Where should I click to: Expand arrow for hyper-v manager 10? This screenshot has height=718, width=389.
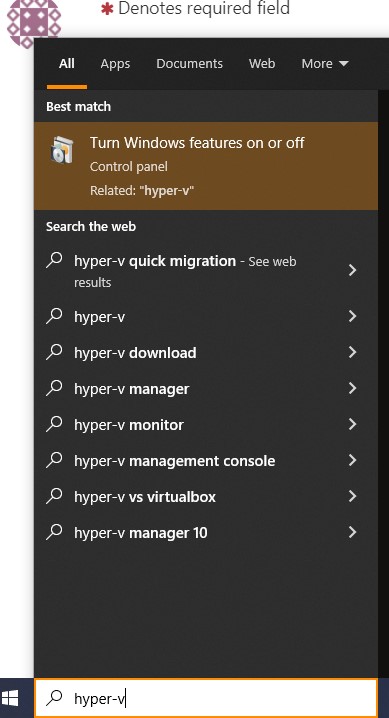(x=352, y=532)
